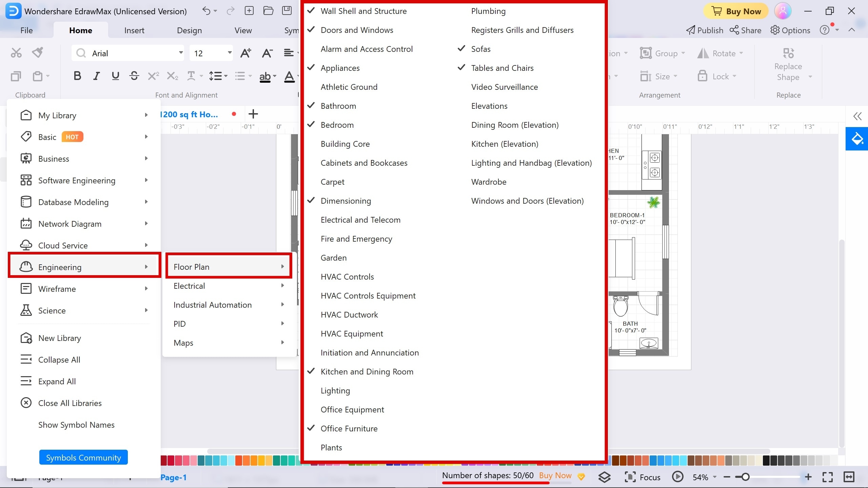Viewport: 868px width, 488px height.
Task: Click the Buy Now button in title bar
Action: [x=736, y=11]
